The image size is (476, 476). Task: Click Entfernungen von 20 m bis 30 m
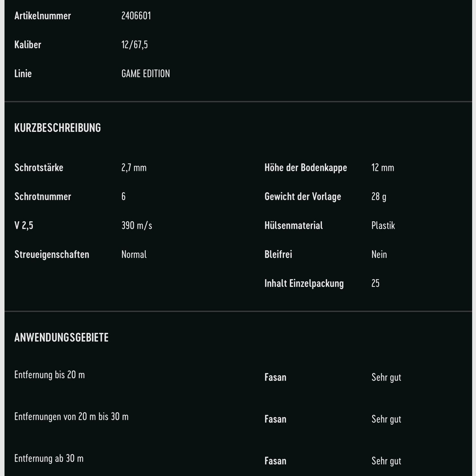click(71, 416)
